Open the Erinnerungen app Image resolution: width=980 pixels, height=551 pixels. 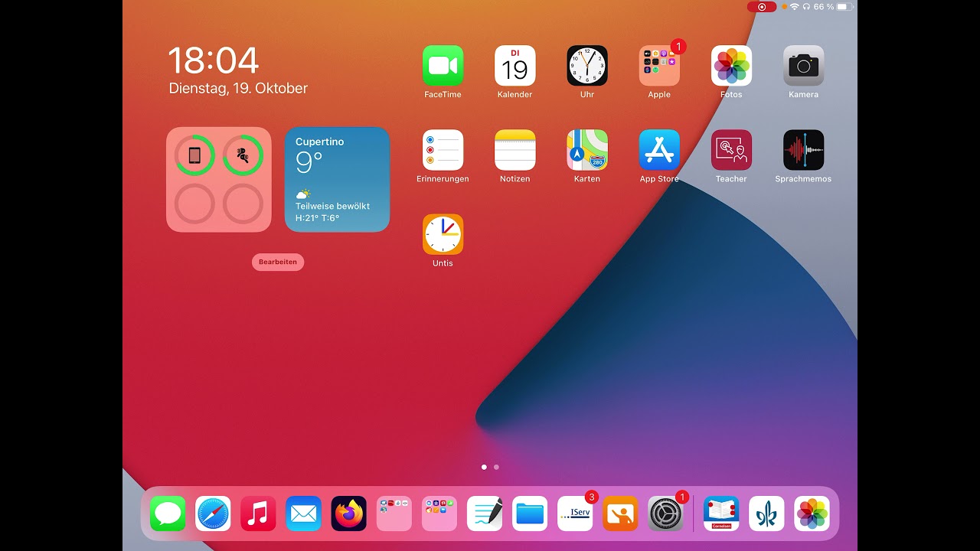point(443,150)
